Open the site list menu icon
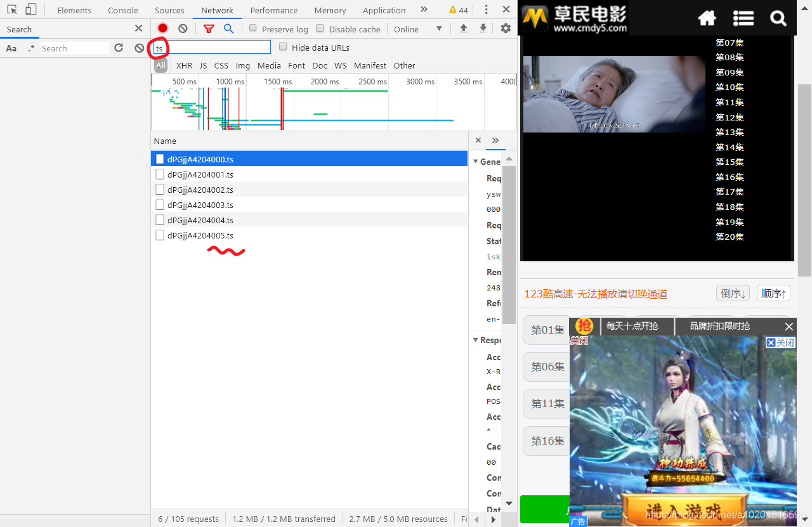The image size is (812, 527). click(743, 18)
